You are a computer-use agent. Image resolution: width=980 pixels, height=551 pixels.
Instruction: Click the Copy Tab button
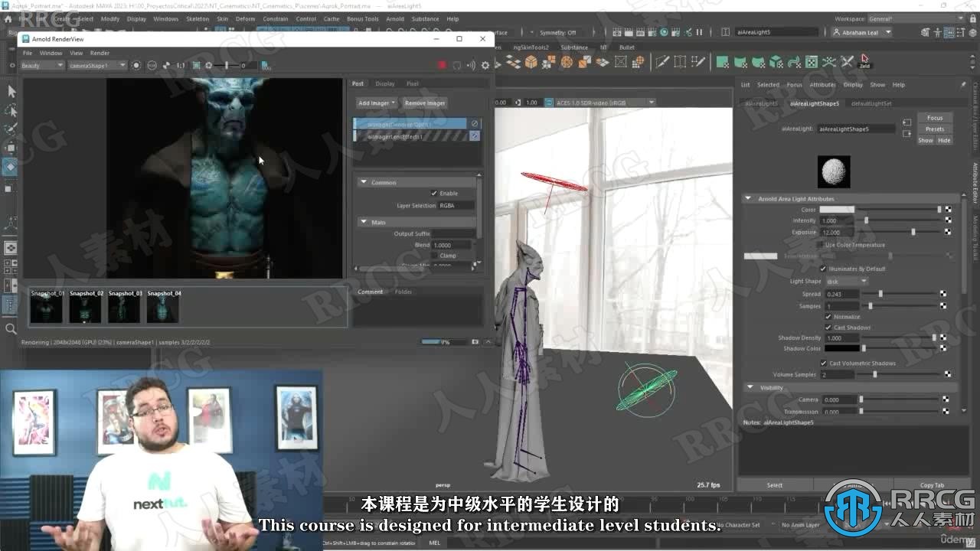pos(932,485)
